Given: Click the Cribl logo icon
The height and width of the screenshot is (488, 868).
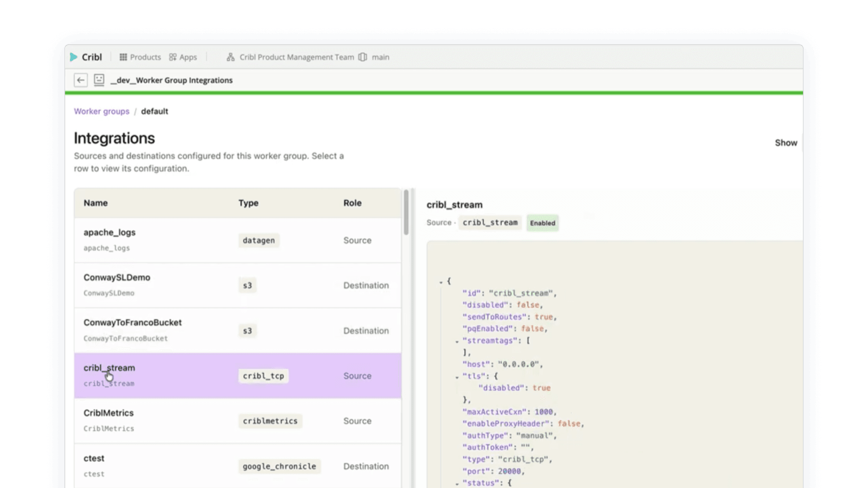Looking at the screenshot, I should pos(74,57).
